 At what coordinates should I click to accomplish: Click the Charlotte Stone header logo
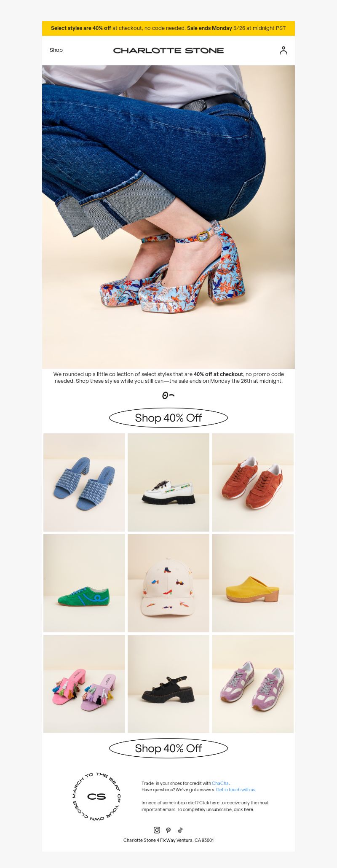coord(168,50)
